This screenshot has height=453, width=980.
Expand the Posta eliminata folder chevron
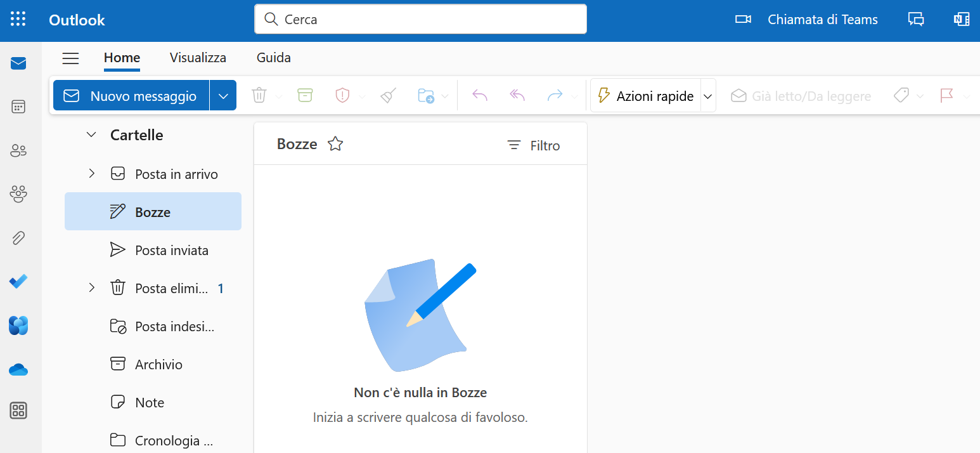click(x=91, y=288)
